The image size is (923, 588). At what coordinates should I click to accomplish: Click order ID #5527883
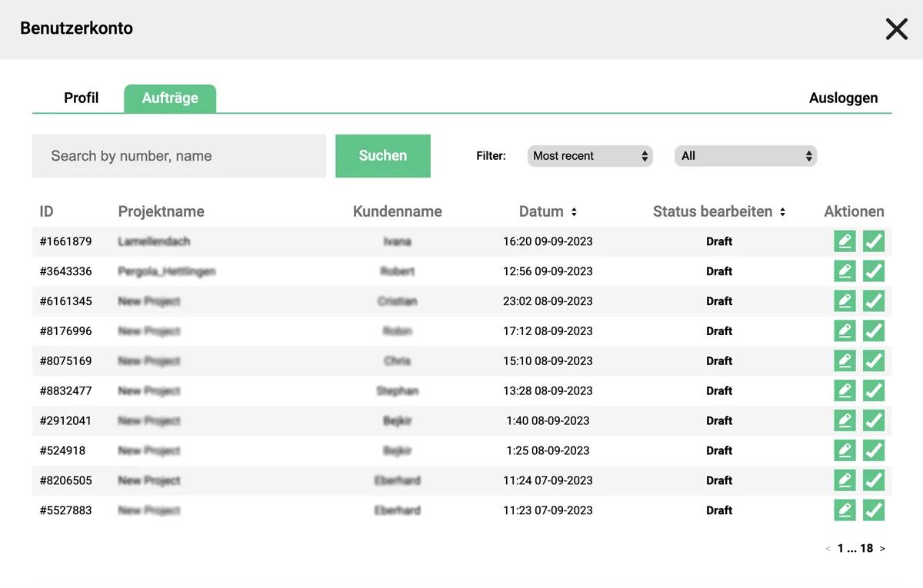65,511
